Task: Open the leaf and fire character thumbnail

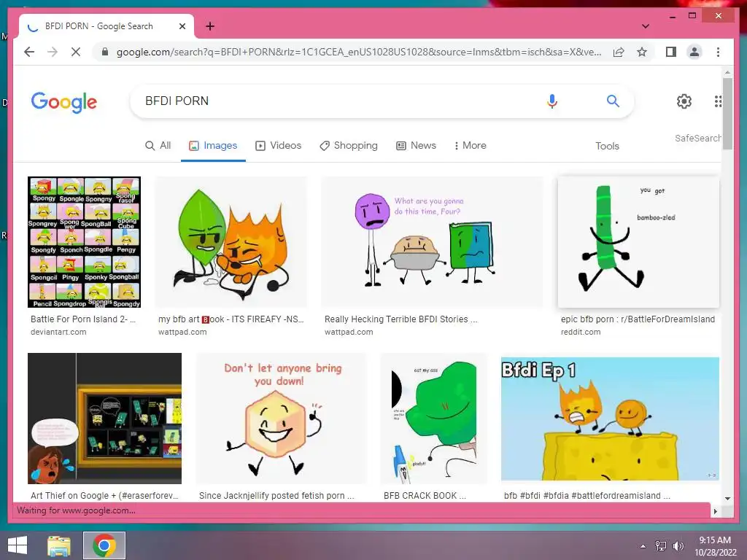Action: (x=231, y=242)
